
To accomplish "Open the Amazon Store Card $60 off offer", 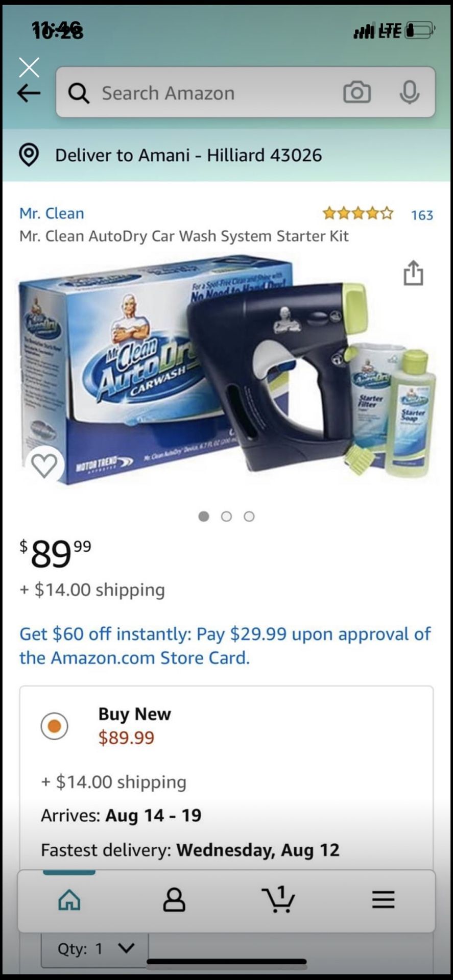I will [x=225, y=646].
